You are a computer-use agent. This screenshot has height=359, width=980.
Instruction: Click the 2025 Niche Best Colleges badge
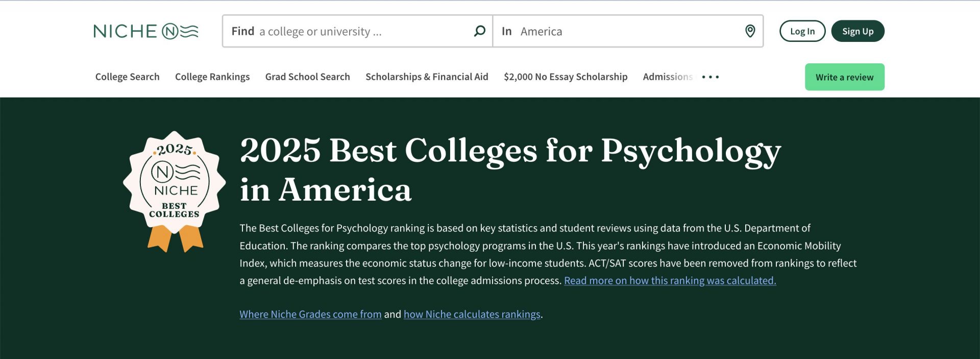pyautogui.click(x=175, y=192)
